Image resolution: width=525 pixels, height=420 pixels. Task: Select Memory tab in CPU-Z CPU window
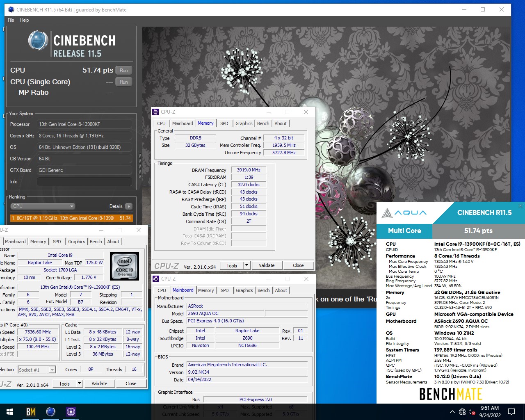click(38, 242)
